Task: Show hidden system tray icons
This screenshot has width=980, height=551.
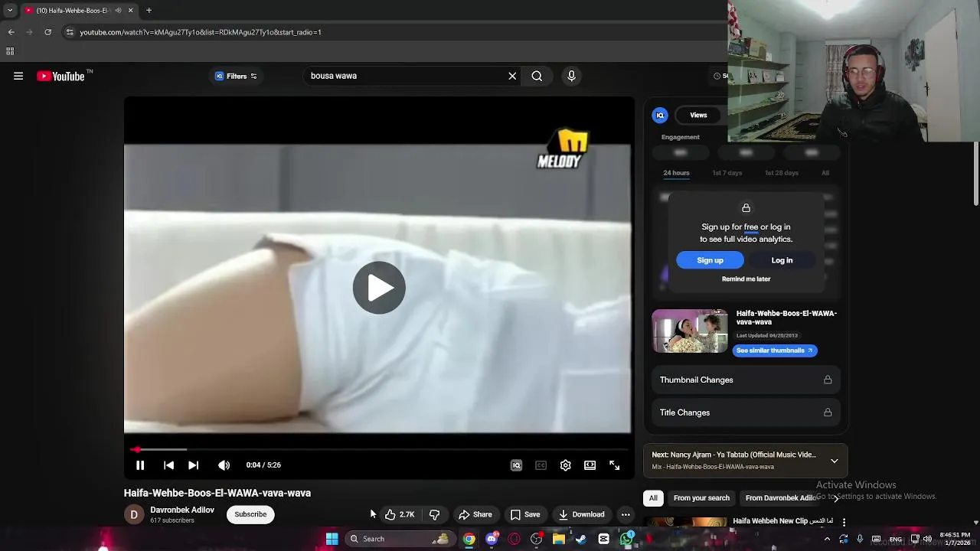Action: pos(827,539)
